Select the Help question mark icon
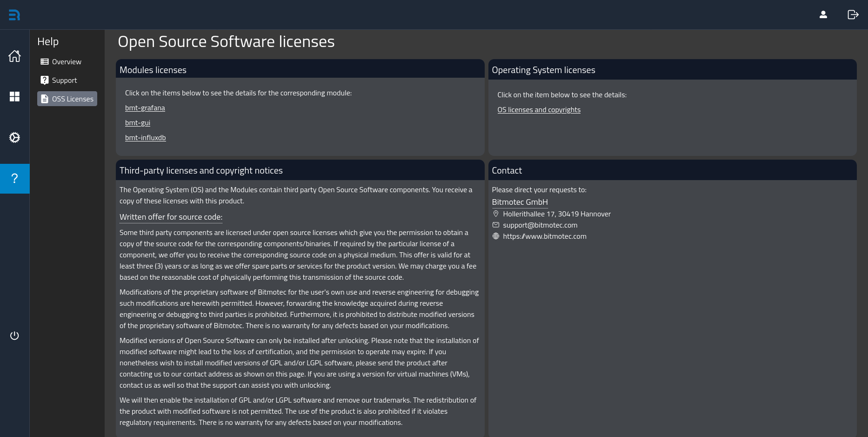The image size is (868, 437). click(x=14, y=178)
